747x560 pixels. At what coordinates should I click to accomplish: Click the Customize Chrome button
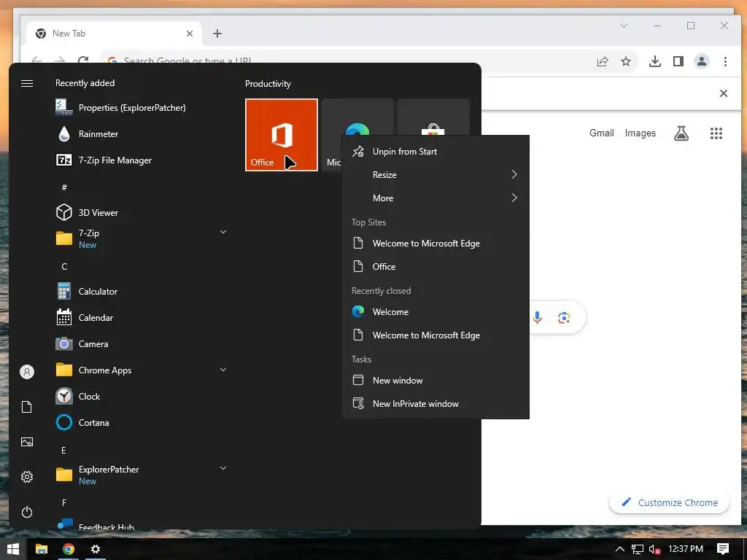coord(670,502)
